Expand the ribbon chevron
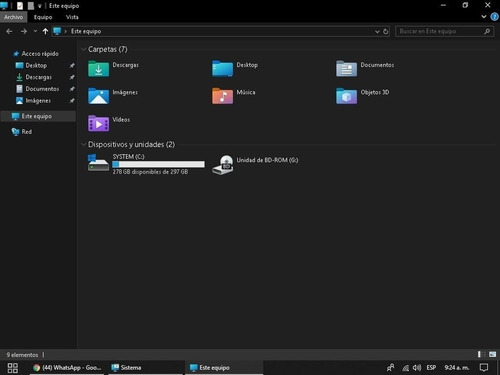Viewport: 500px width, 375px height. point(484,17)
